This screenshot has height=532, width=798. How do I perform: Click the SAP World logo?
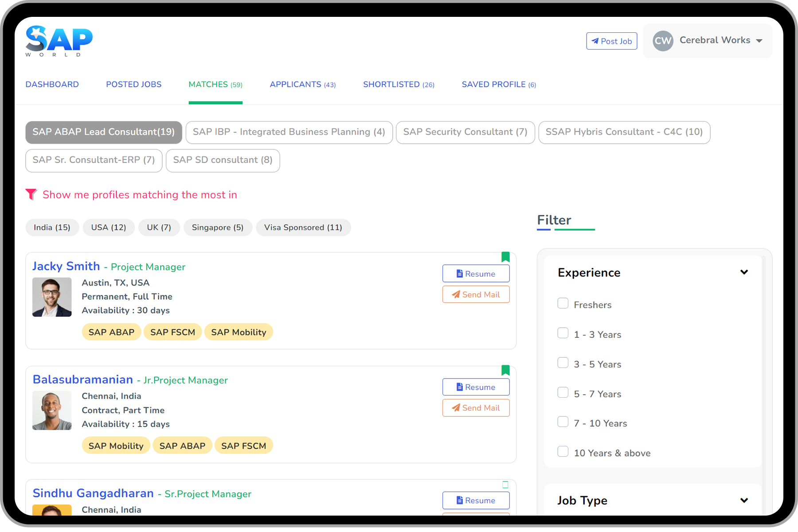[59, 41]
